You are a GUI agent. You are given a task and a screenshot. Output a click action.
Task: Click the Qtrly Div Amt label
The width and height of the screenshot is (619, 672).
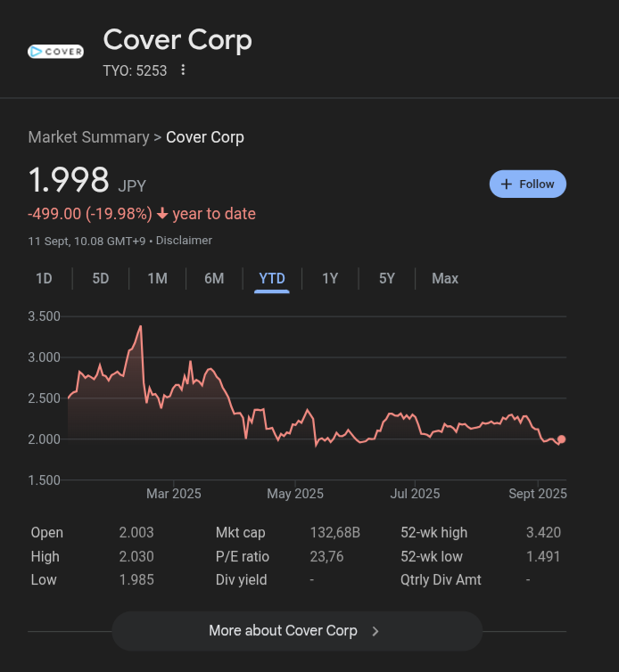click(x=441, y=580)
